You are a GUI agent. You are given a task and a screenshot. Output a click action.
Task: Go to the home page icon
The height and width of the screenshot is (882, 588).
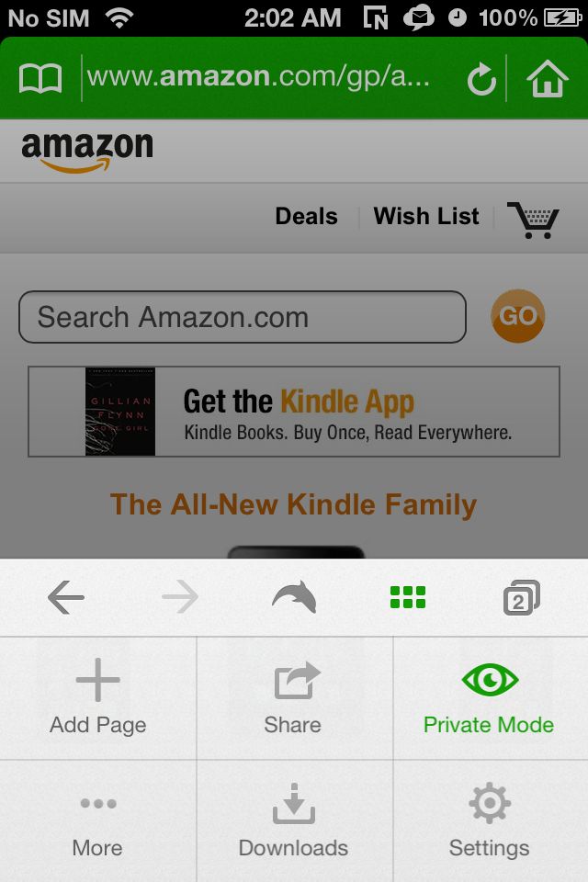[x=547, y=79]
